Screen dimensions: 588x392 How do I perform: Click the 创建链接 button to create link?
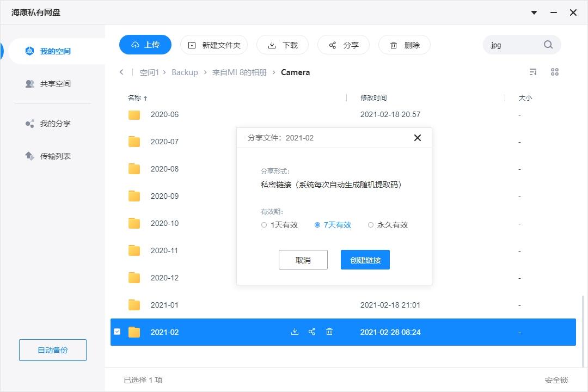[365, 260]
